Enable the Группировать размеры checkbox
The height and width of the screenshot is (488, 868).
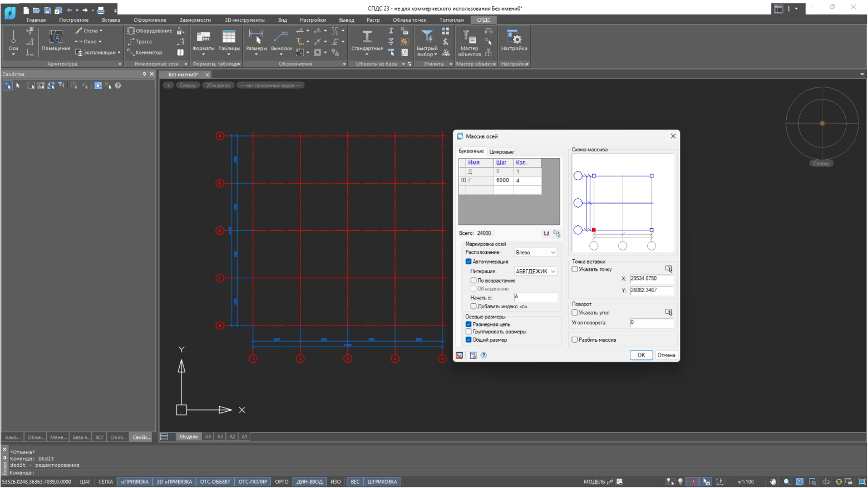point(468,332)
